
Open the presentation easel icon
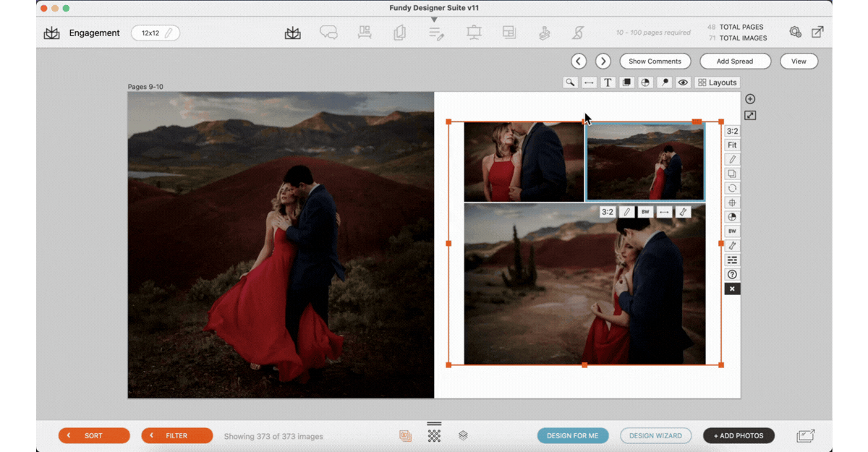click(x=474, y=33)
